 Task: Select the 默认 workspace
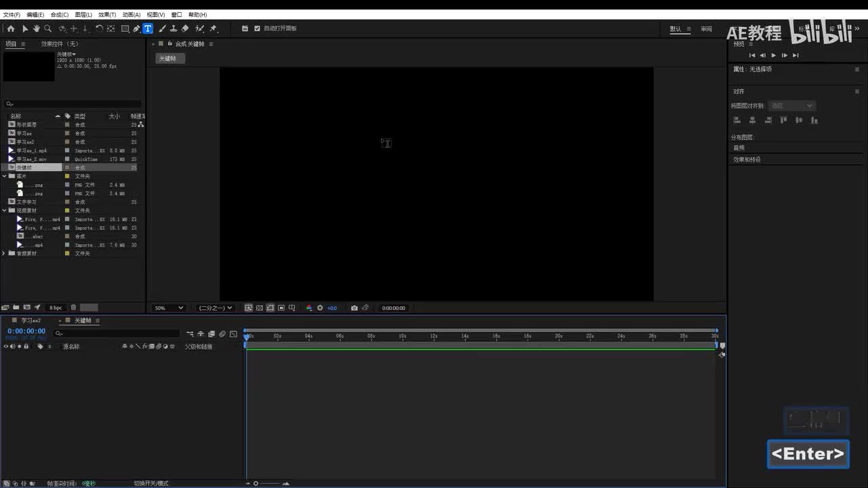pos(675,29)
